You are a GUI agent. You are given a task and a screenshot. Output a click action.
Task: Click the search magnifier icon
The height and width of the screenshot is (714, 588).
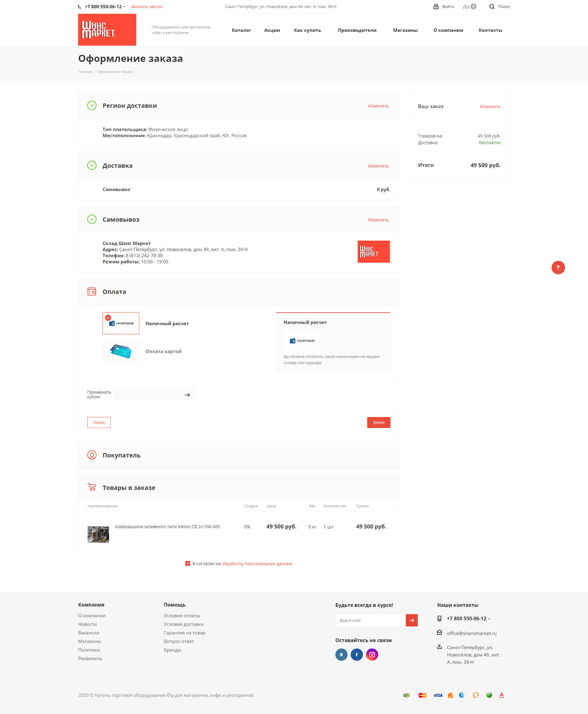tap(492, 6)
